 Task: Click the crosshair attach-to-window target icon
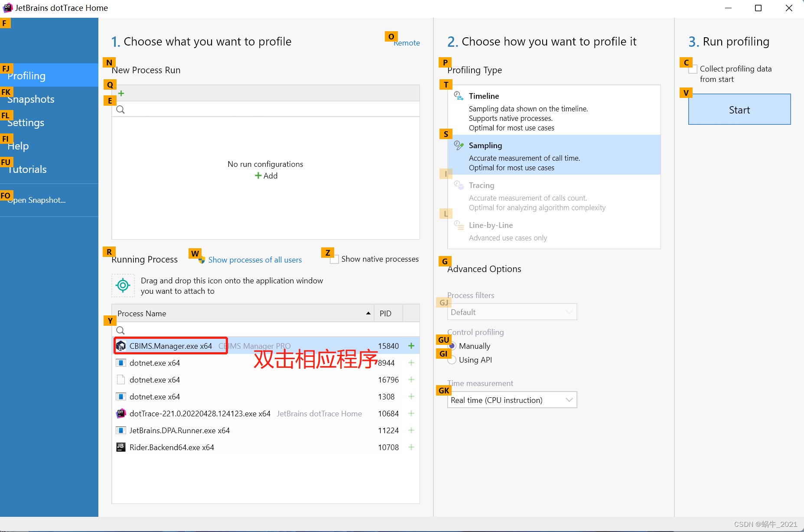123,285
